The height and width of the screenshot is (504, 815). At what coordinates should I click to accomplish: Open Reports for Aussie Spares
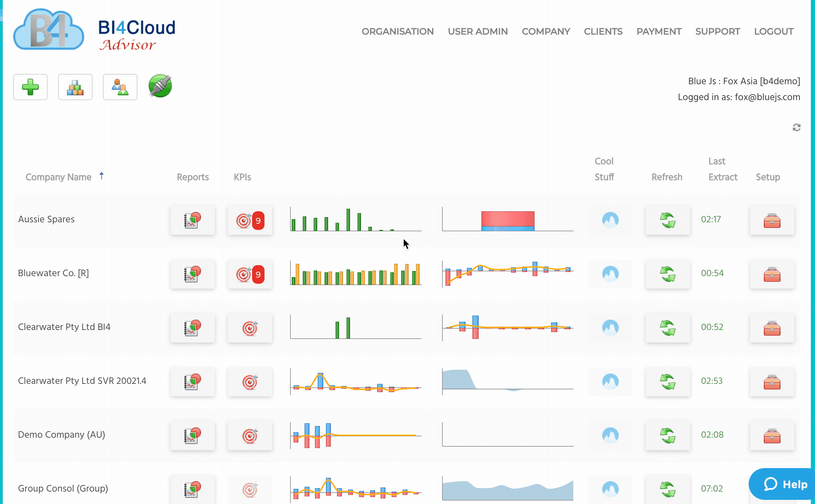193,220
